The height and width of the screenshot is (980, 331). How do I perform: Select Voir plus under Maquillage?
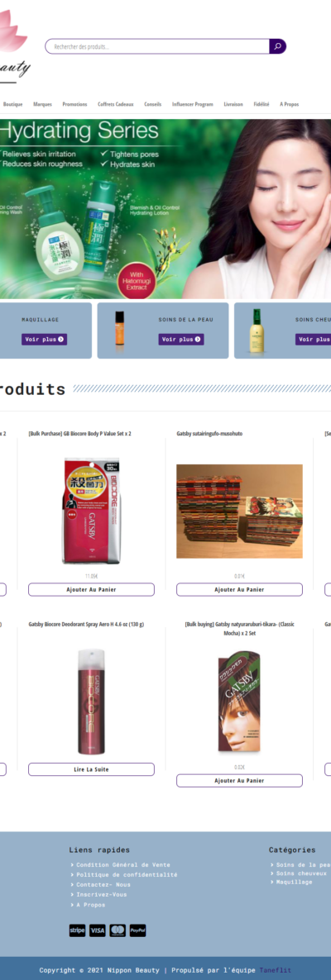coord(45,340)
